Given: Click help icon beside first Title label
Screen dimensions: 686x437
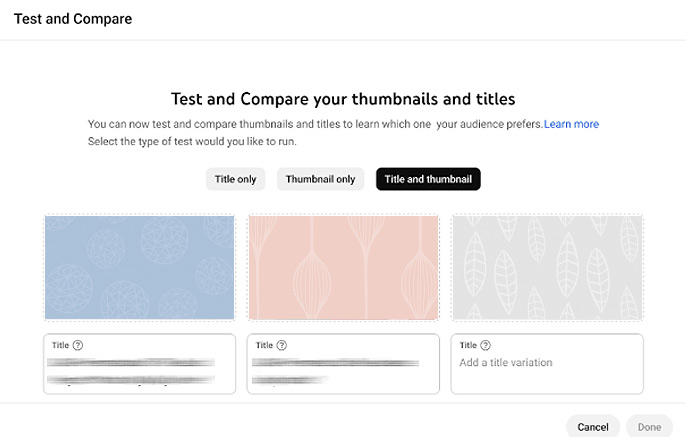Looking at the screenshot, I should [x=78, y=345].
